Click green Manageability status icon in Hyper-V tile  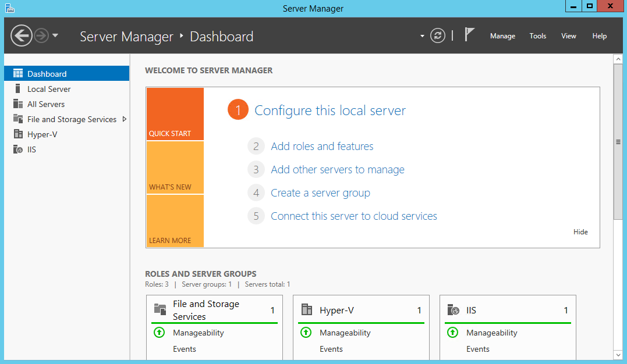(306, 333)
